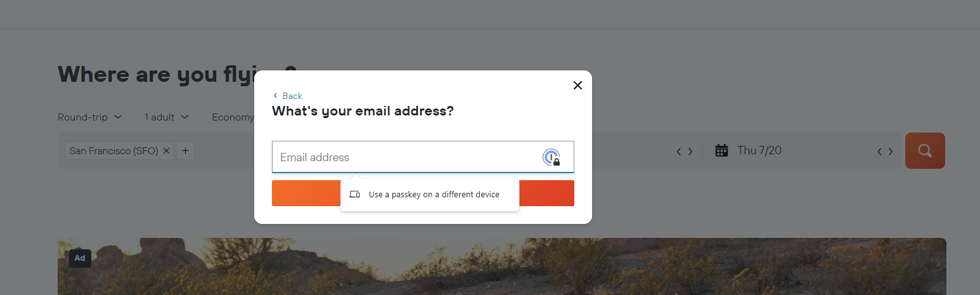The width and height of the screenshot is (980, 295).
Task: Open the 1 adult travelers dropdown
Action: point(167,117)
